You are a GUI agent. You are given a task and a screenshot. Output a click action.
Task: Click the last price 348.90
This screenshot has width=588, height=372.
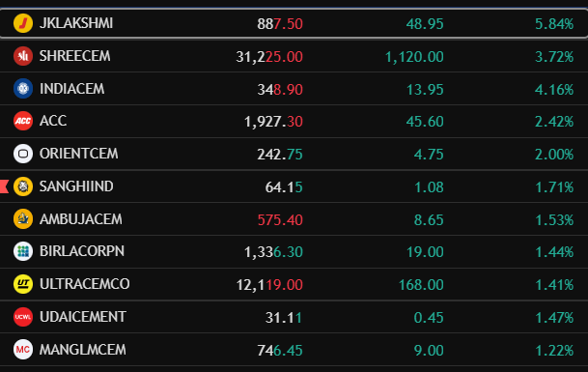point(280,90)
